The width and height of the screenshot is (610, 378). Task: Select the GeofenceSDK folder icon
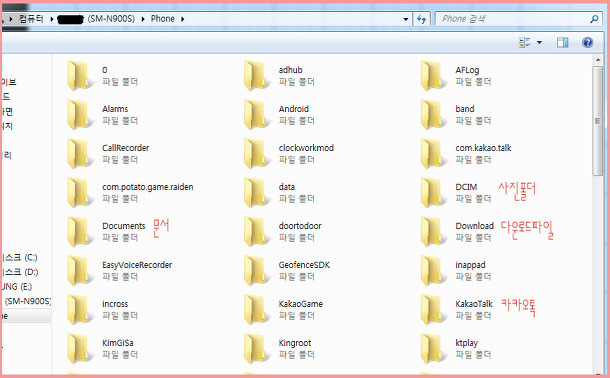click(256, 270)
